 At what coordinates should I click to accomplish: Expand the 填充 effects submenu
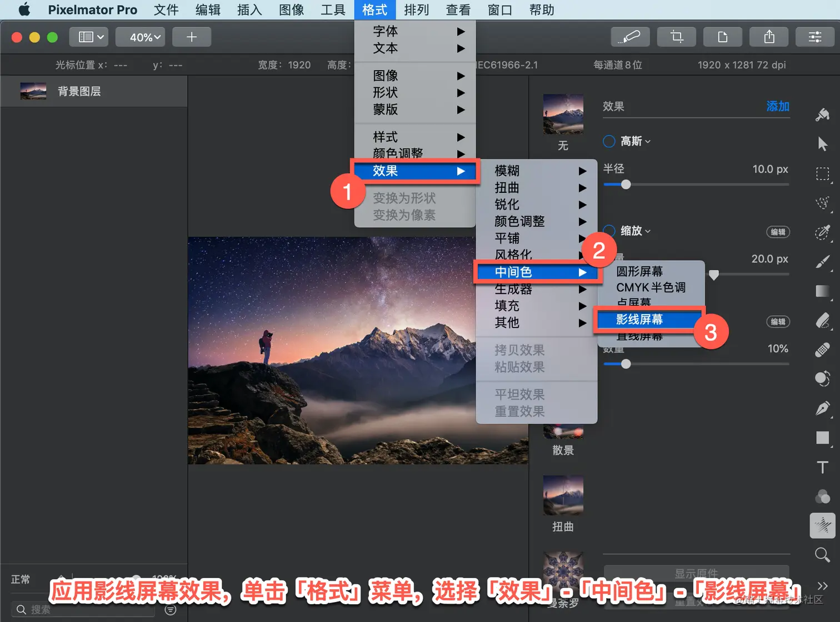click(537, 306)
